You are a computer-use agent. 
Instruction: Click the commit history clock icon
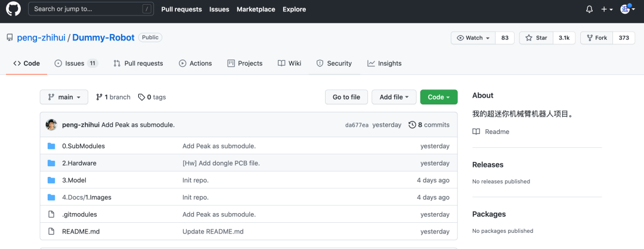coord(412,125)
